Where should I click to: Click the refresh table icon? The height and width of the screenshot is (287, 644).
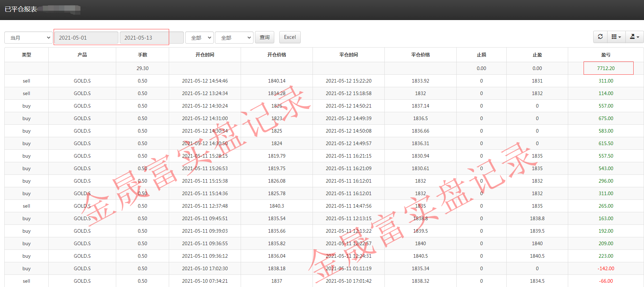tap(600, 37)
